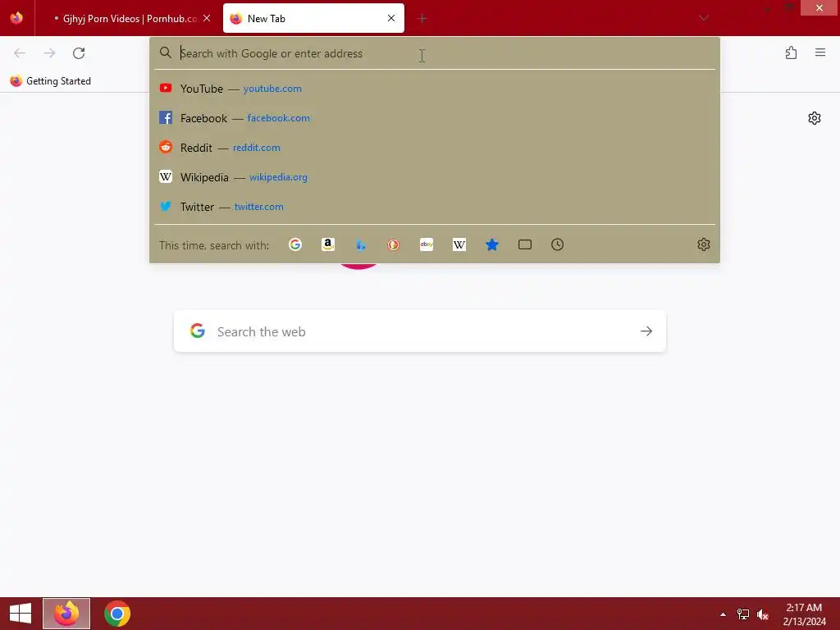Search this time with DuckDuckGo
This screenshot has height=630, width=840.
393,244
